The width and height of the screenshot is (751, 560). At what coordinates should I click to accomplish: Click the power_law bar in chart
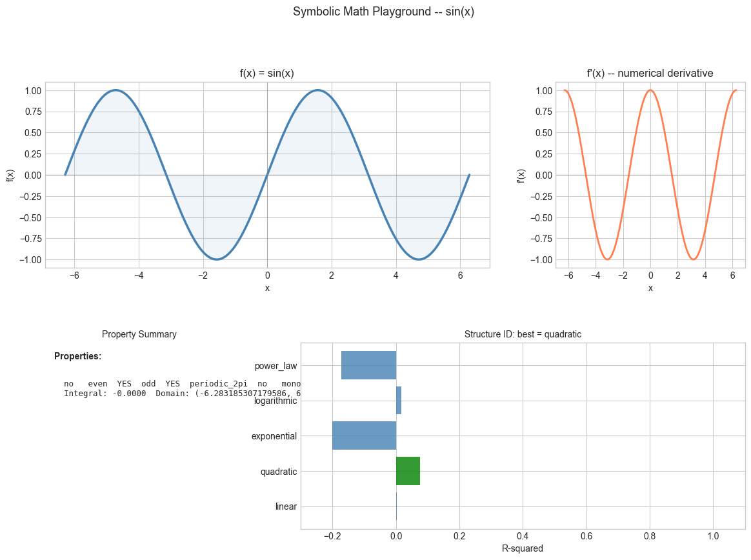click(x=368, y=365)
